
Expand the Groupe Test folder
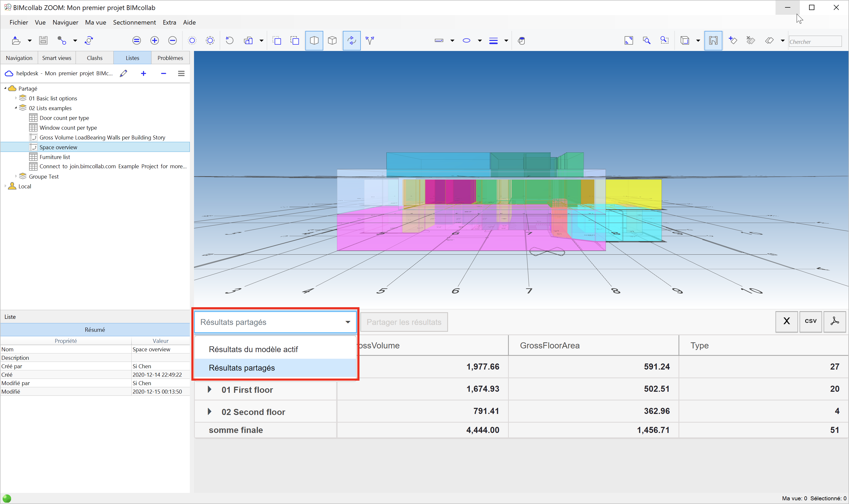tap(16, 176)
